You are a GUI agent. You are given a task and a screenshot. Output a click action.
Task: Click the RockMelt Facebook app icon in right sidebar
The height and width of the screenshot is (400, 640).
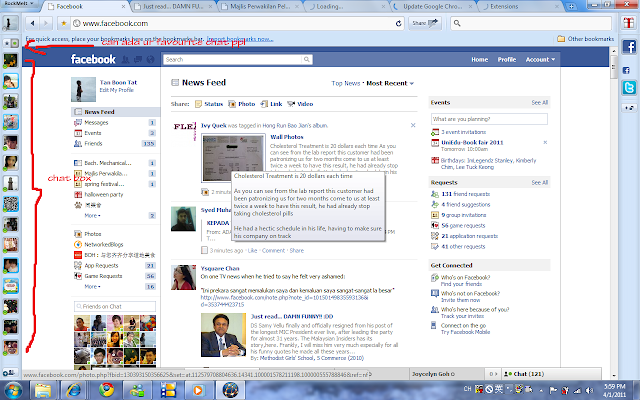629,47
